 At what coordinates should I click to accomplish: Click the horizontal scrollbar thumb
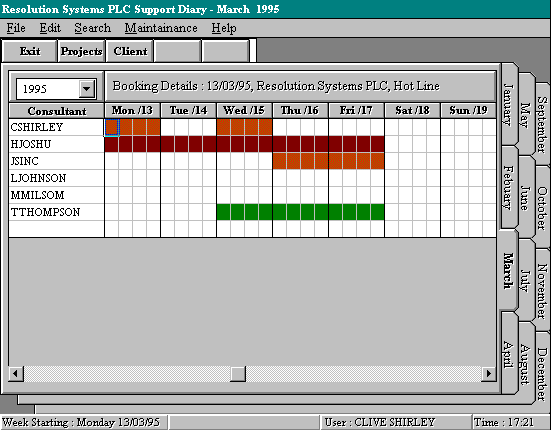pyautogui.click(x=238, y=373)
